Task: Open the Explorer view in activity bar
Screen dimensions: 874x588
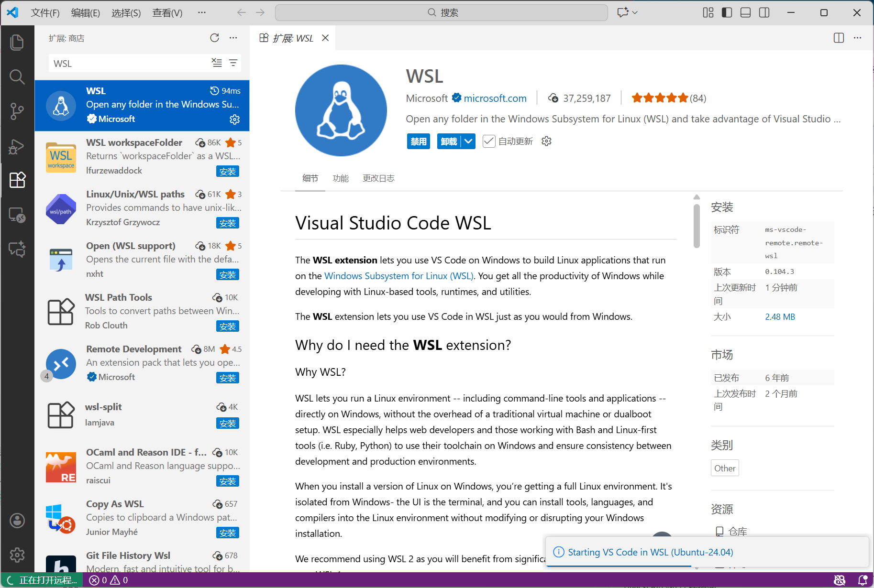Action: [x=17, y=43]
